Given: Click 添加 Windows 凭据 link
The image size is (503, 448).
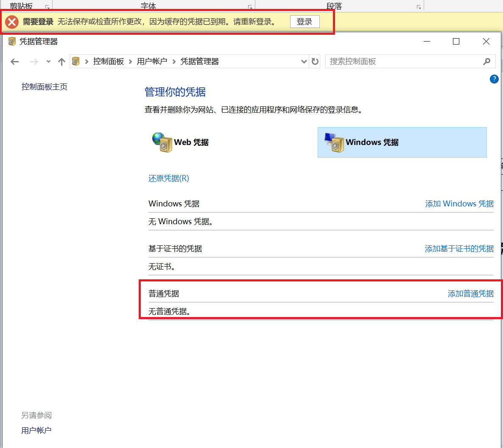Looking at the screenshot, I should [x=459, y=203].
